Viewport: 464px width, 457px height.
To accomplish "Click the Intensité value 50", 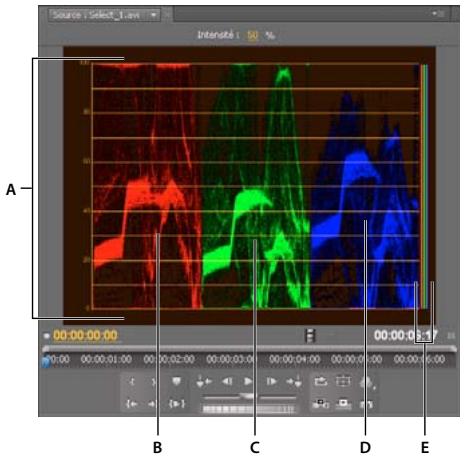I will coord(252,35).
